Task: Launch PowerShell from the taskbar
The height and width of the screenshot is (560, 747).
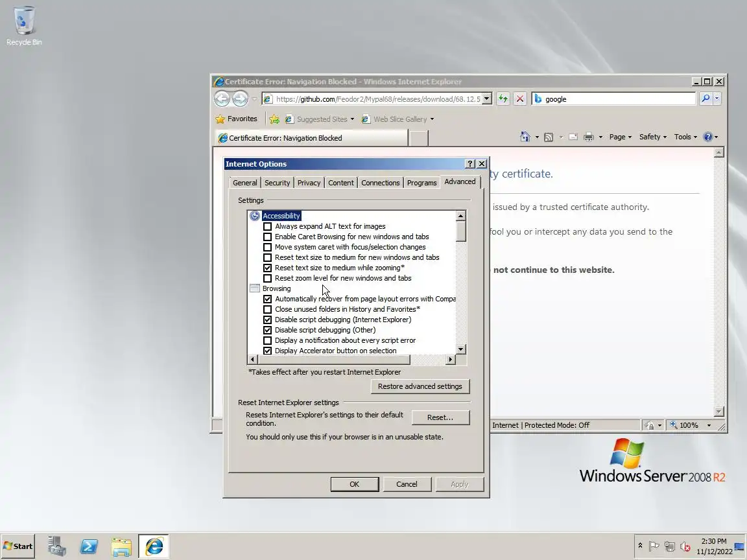Action: (89, 546)
